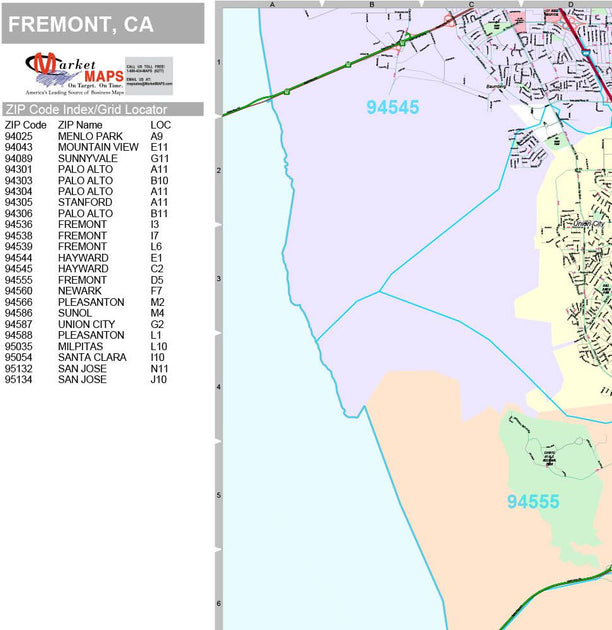The height and width of the screenshot is (630, 612).
Task: Click the 94555 ZIP label on the map
Action: 532,502
